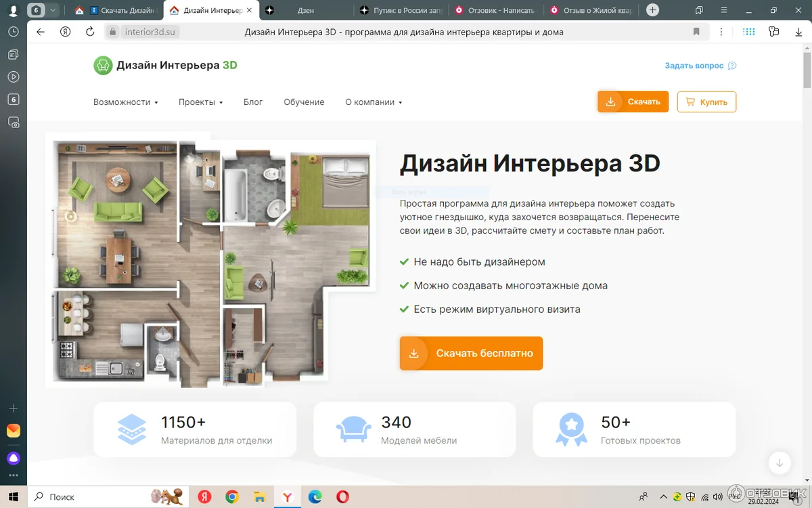Launch Alice assistant from the sidebar

(x=13, y=458)
